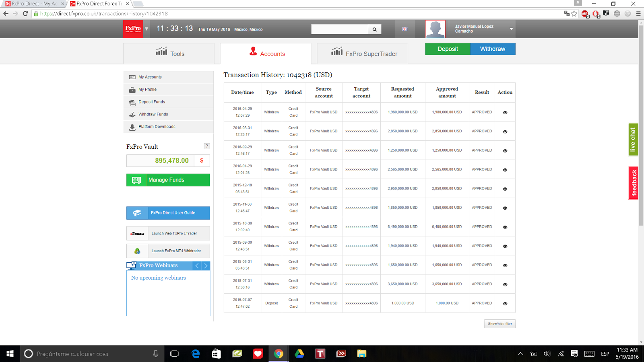View details of 2016-03-31 transaction eye icon
This screenshot has height=362, width=644.
505,132
